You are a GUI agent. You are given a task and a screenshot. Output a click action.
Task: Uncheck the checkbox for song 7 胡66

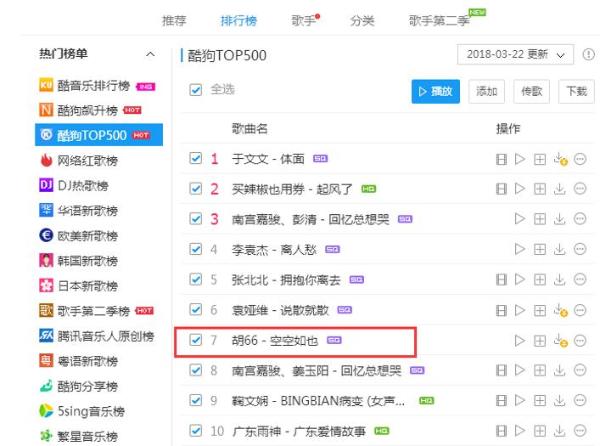(196, 342)
